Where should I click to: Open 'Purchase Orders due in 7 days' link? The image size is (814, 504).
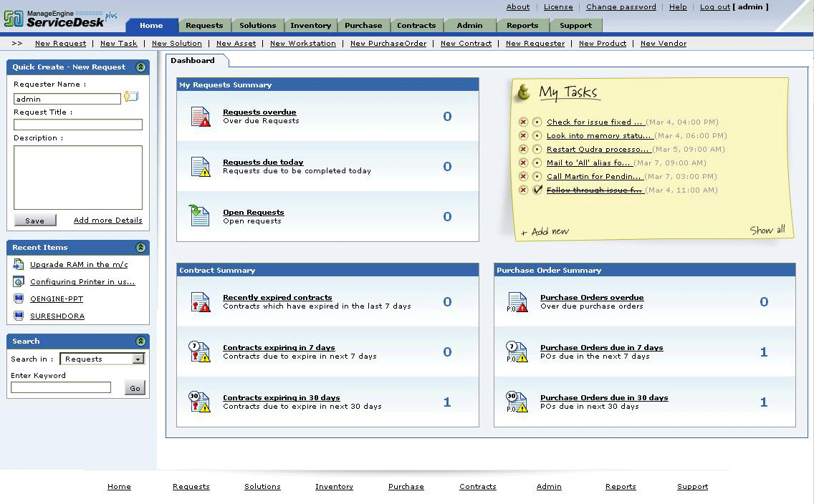click(602, 347)
